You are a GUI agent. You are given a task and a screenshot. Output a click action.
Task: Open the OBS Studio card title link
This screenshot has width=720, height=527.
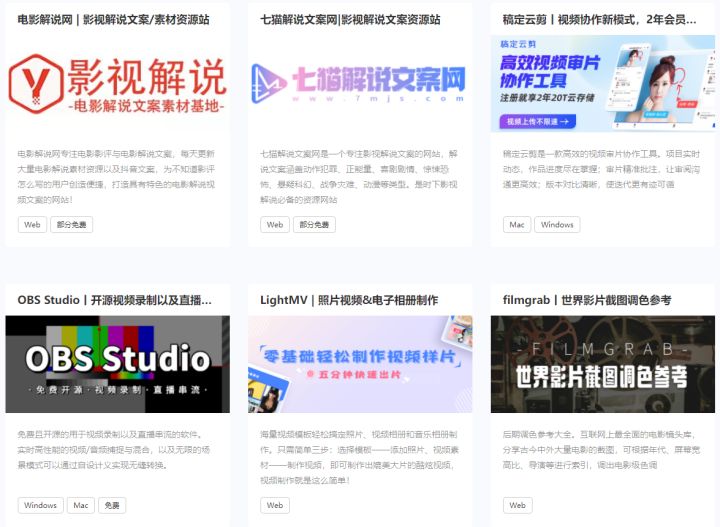[x=115, y=300]
